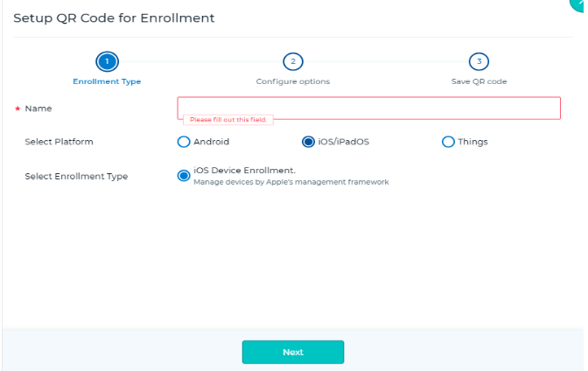The width and height of the screenshot is (588, 371).
Task: Click the Name field label
Action: point(38,108)
